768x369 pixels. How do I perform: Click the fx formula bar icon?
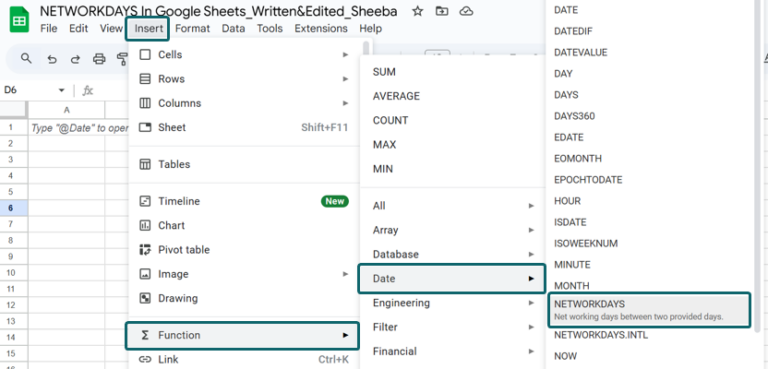(88, 90)
